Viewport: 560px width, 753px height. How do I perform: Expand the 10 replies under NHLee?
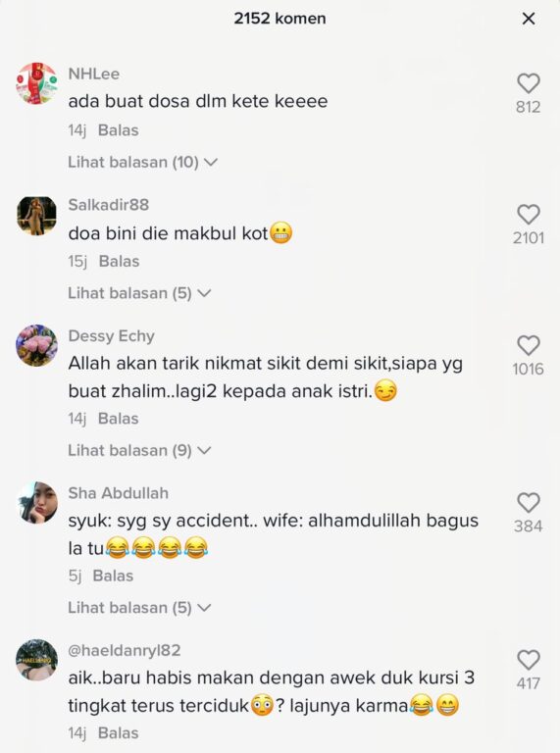(x=142, y=163)
